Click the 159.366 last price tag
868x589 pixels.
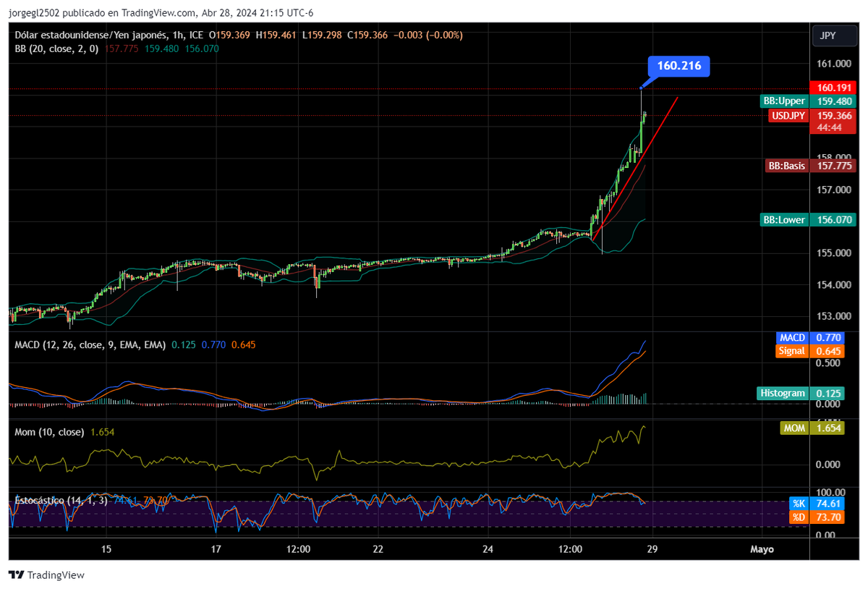tap(834, 115)
